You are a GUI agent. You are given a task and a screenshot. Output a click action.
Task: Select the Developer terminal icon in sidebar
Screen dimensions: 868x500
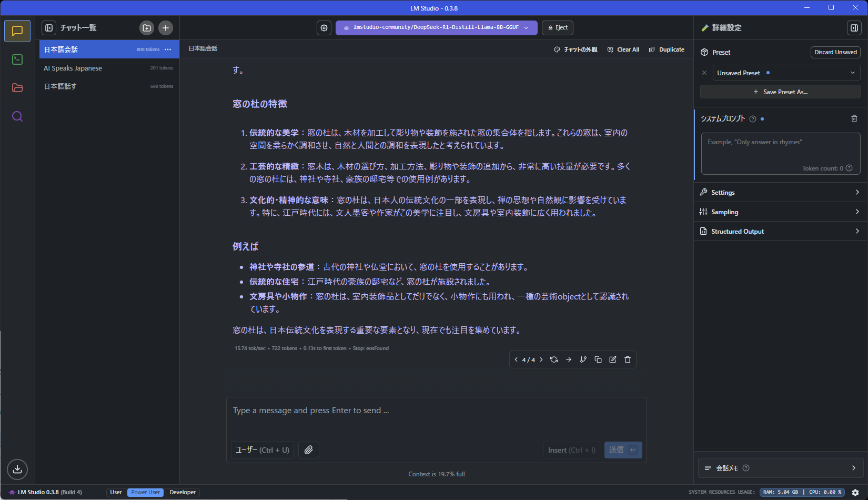[17, 59]
